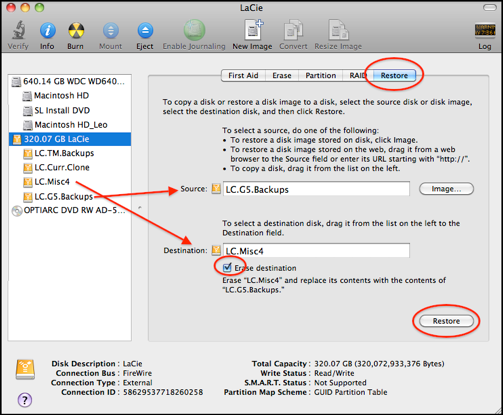Select LC.TM.Backups volume in sidebar
503x415 pixels.
(65, 153)
